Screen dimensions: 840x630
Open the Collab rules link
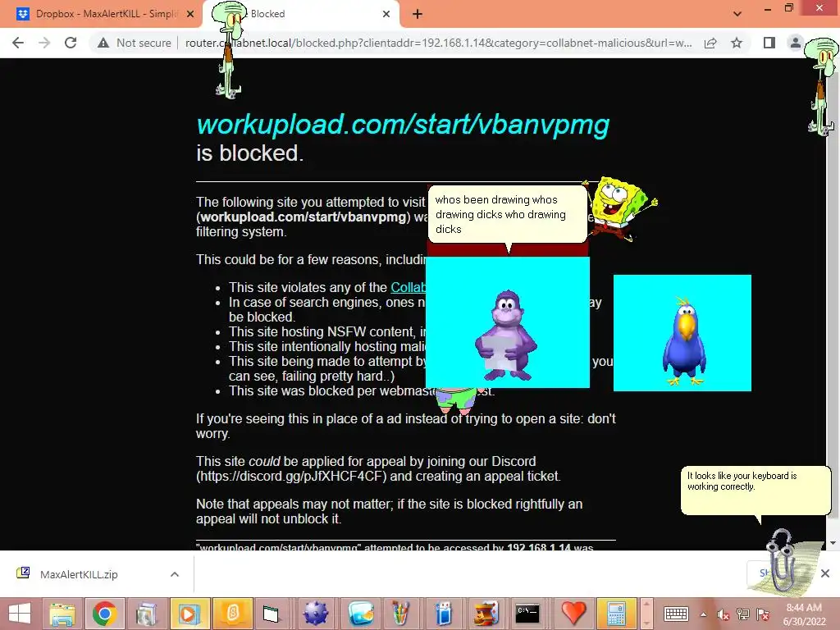point(409,287)
